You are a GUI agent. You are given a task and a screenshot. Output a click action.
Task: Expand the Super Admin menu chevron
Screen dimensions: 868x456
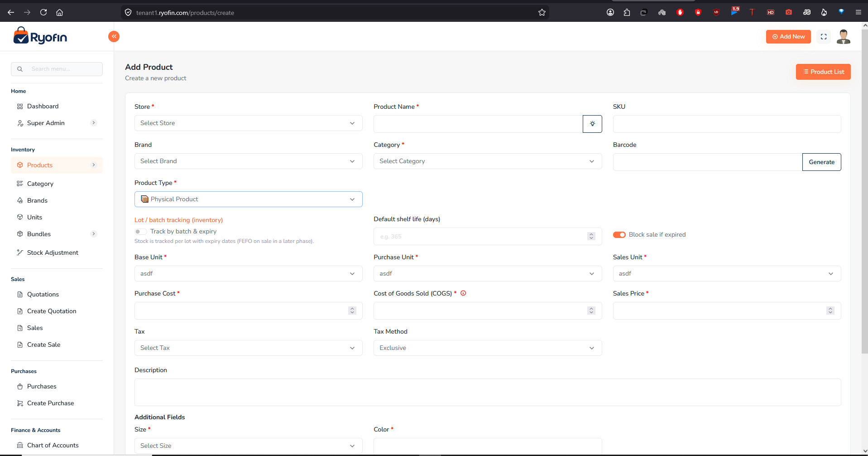point(94,123)
